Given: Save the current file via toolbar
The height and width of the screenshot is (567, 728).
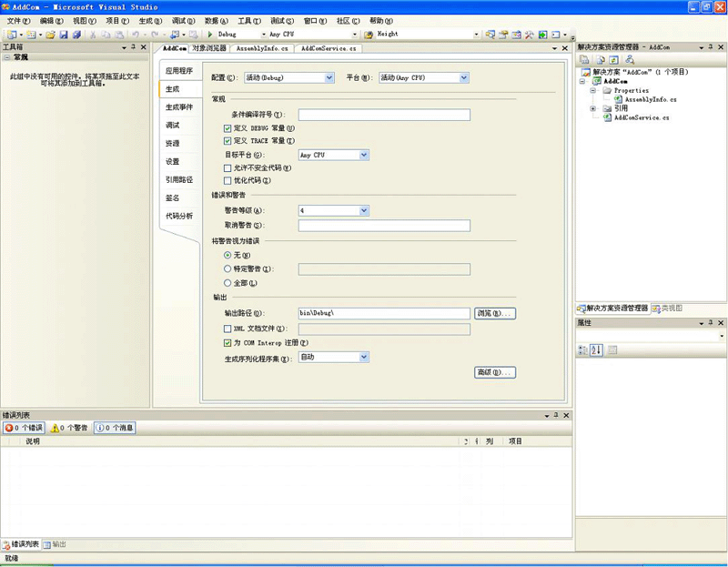Looking at the screenshot, I should coord(64,35).
